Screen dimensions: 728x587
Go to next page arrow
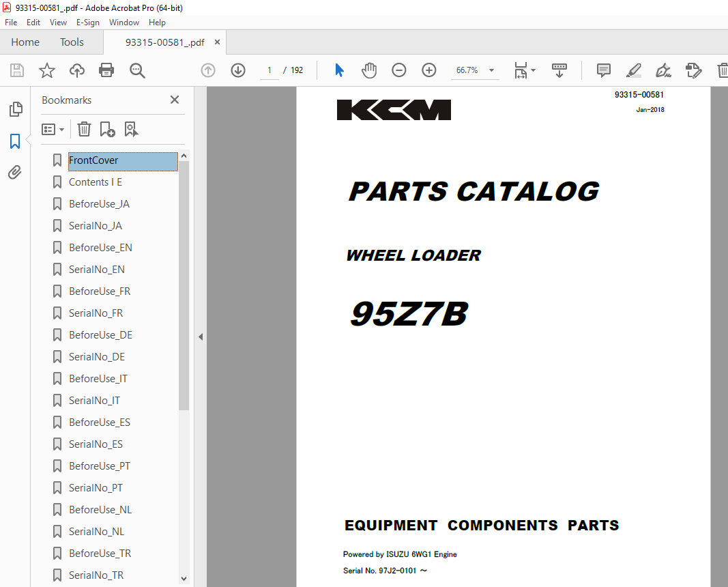[238, 70]
